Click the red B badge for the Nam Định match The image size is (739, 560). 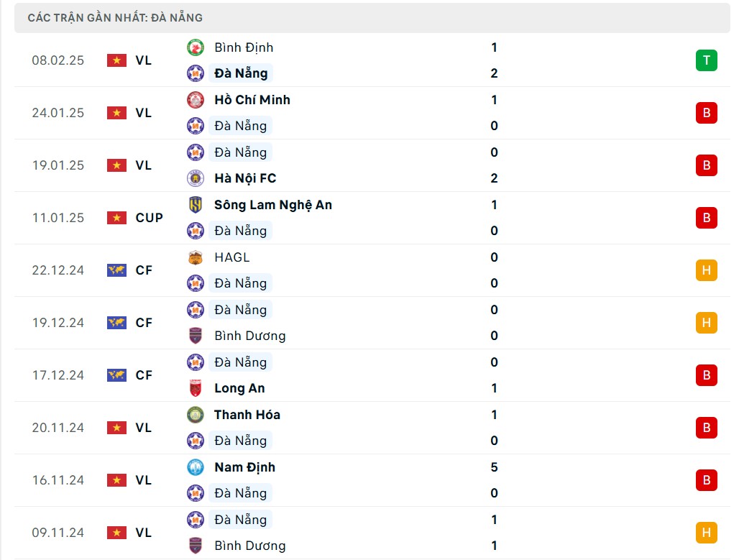(x=706, y=480)
